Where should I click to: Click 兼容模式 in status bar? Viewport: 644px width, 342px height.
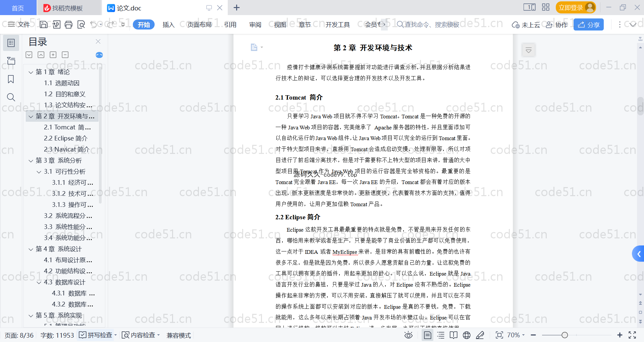click(x=179, y=335)
